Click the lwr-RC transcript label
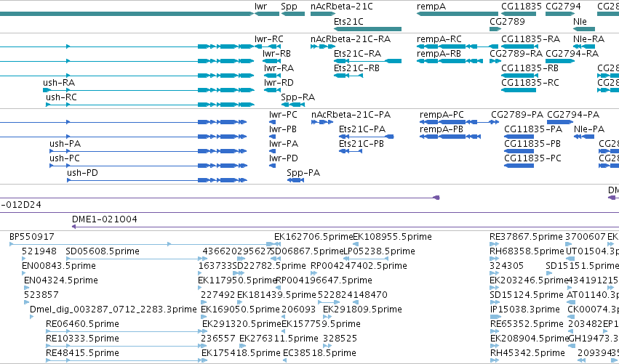619x364 pixels. [269, 39]
